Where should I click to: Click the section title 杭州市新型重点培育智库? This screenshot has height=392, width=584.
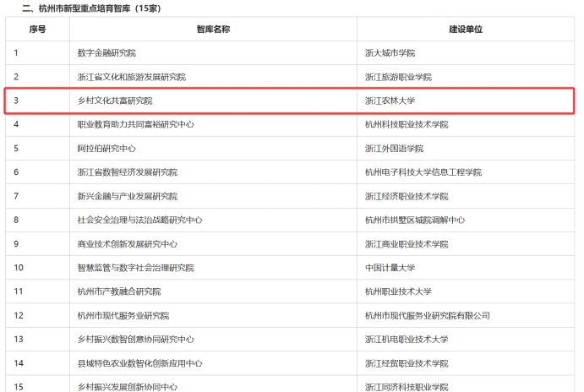click(91, 8)
